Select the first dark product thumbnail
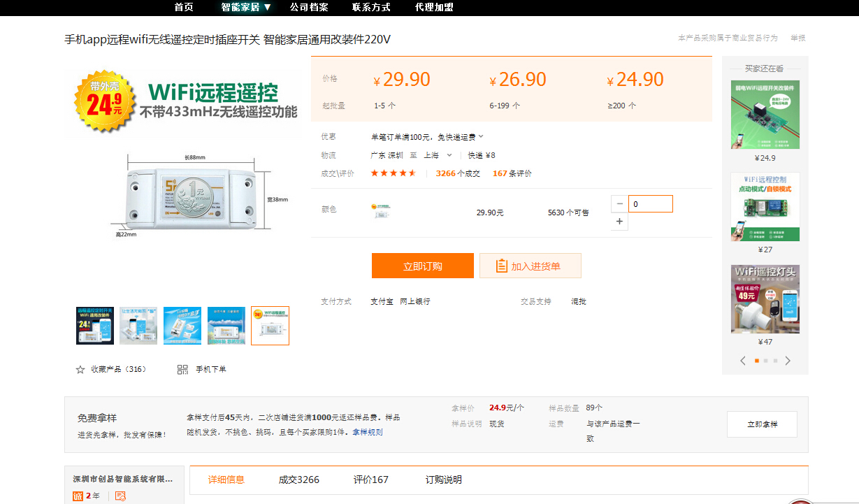This screenshot has width=859, height=504. tap(94, 326)
